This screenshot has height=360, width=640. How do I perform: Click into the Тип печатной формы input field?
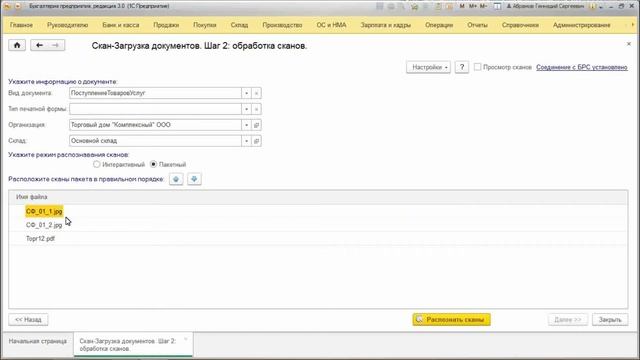click(x=155, y=109)
